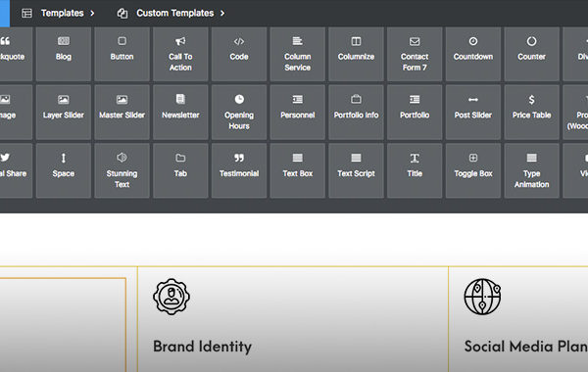
Task: Select the Space vertical arrow element
Action: point(64,171)
